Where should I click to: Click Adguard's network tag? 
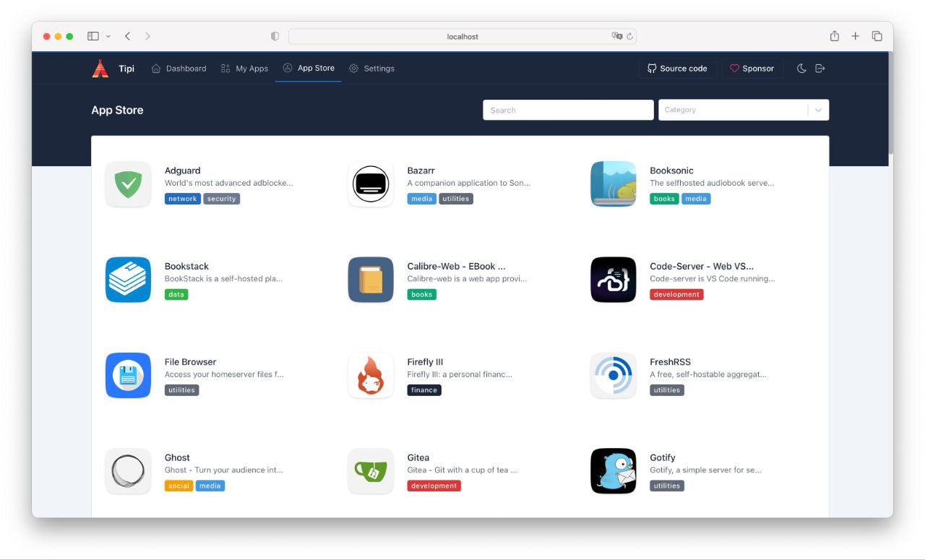[x=183, y=199]
